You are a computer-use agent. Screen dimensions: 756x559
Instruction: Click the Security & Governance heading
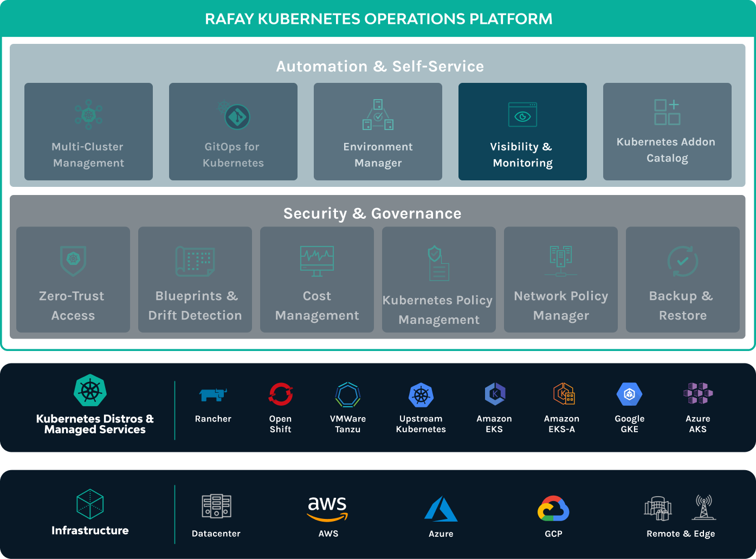(372, 213)
